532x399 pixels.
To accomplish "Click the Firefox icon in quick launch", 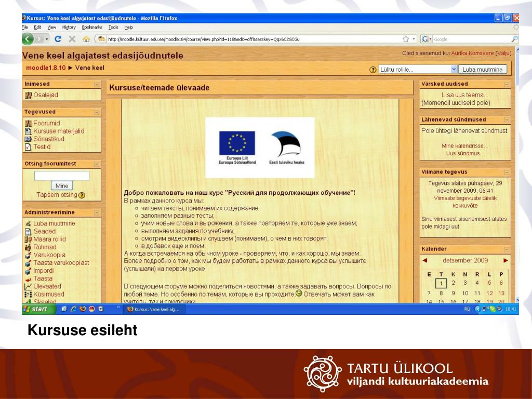I will 83,309.
